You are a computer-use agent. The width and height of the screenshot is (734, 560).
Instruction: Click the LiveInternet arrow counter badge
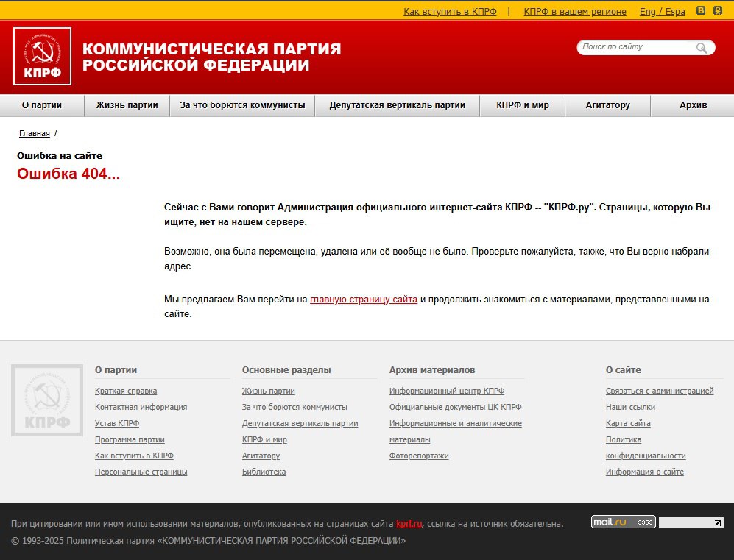click(x=691, y=522)
